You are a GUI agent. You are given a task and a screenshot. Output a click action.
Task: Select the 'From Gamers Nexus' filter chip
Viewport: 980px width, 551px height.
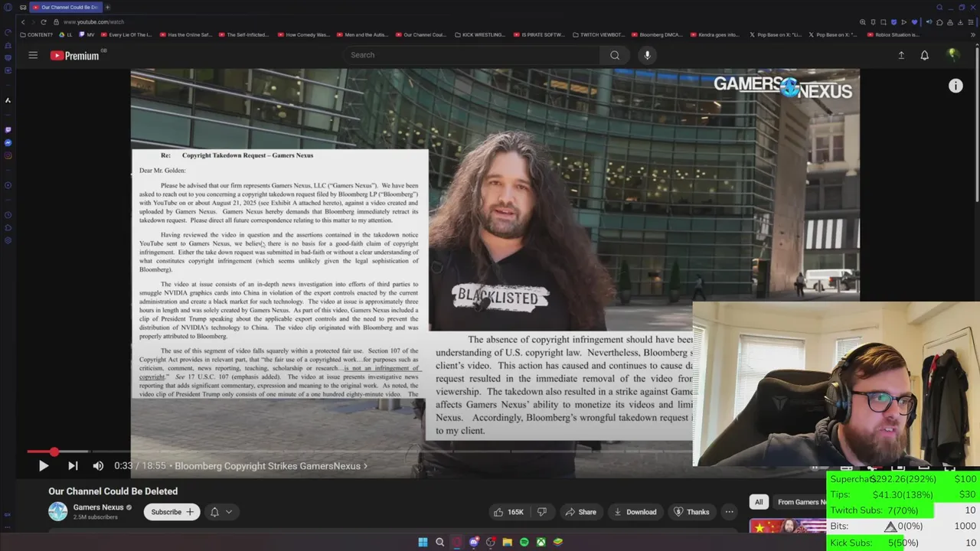point(800,502)
